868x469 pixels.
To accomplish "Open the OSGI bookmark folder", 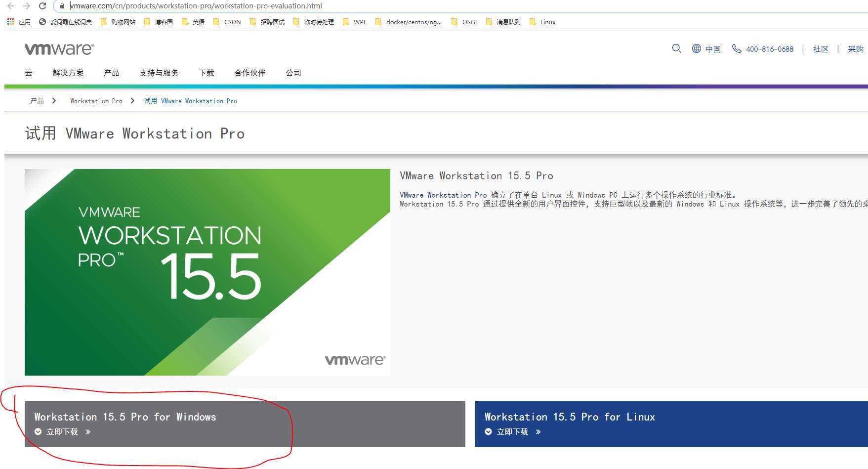I will (x=464, y=22).
